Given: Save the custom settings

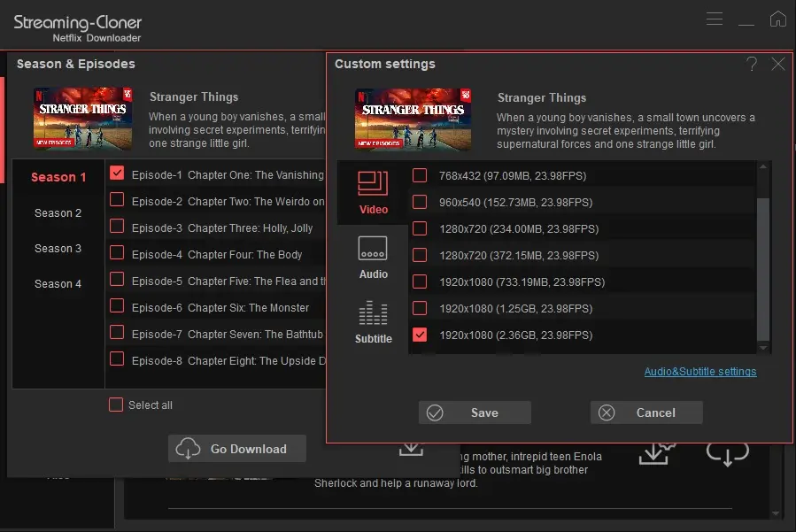Looking at the screenshot, I should pos(475,412).
